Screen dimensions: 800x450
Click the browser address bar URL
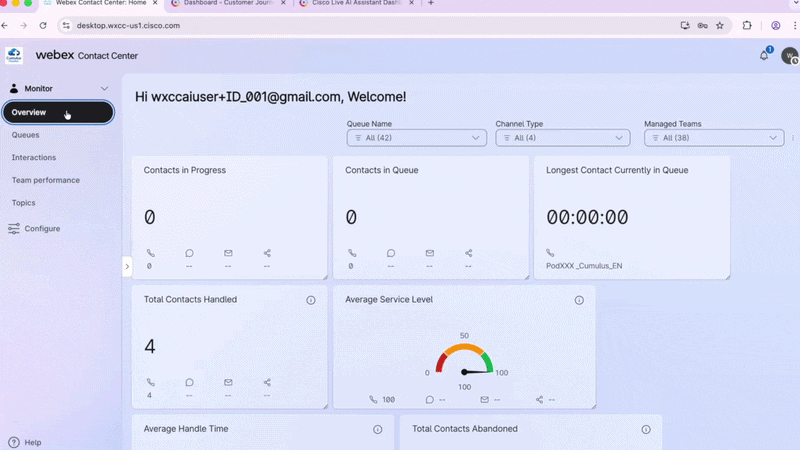pos(128,26)
